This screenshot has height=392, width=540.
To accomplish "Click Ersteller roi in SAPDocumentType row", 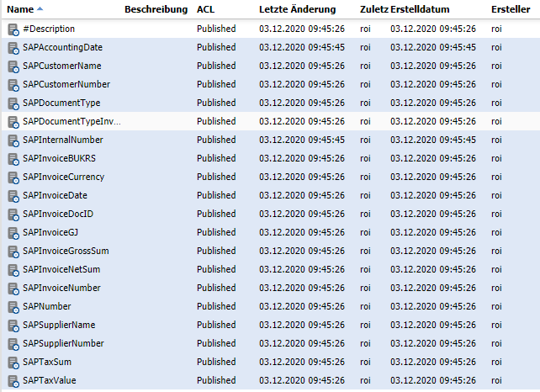I will pos(496,103).
